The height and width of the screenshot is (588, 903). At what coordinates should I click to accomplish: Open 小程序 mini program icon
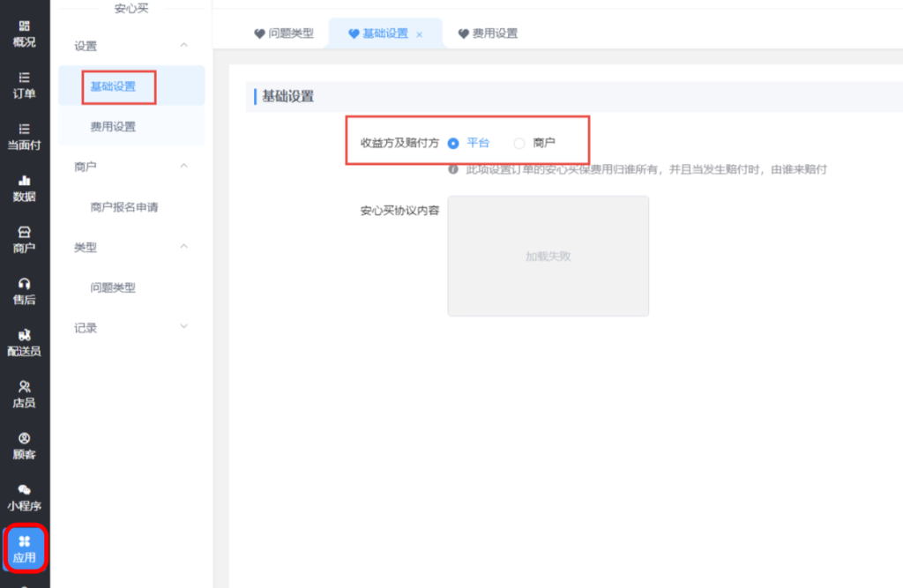tap(25, 497)
